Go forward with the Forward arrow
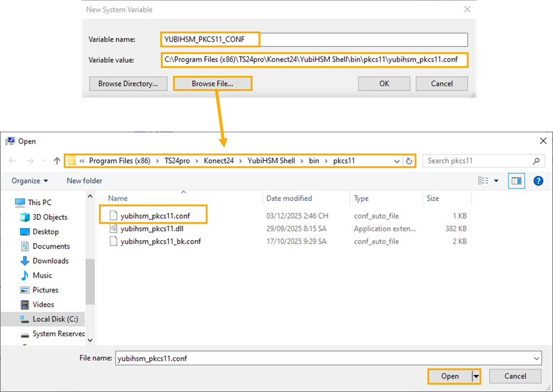 (30, 161)
